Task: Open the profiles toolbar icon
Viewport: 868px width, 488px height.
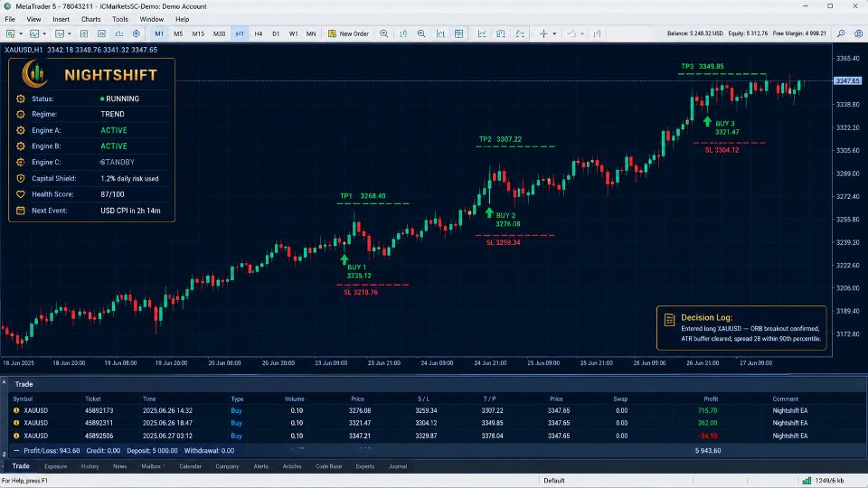Action: click(34, 33)
